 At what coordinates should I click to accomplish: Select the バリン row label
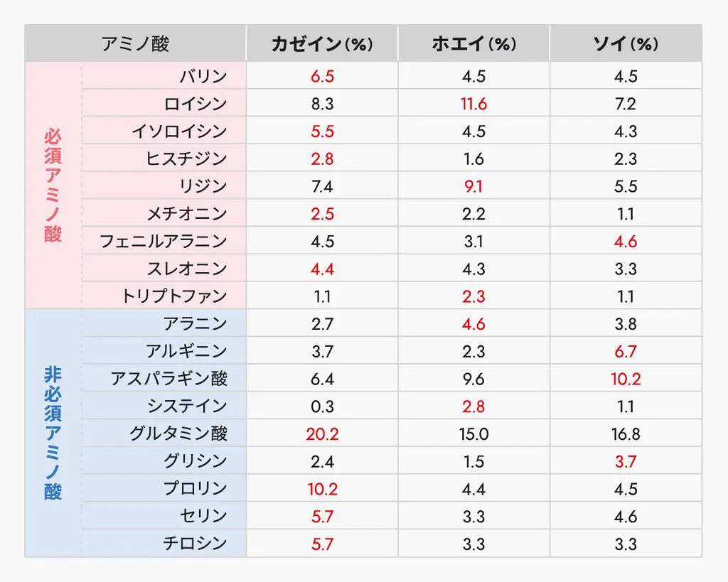[x=203, y=75]
